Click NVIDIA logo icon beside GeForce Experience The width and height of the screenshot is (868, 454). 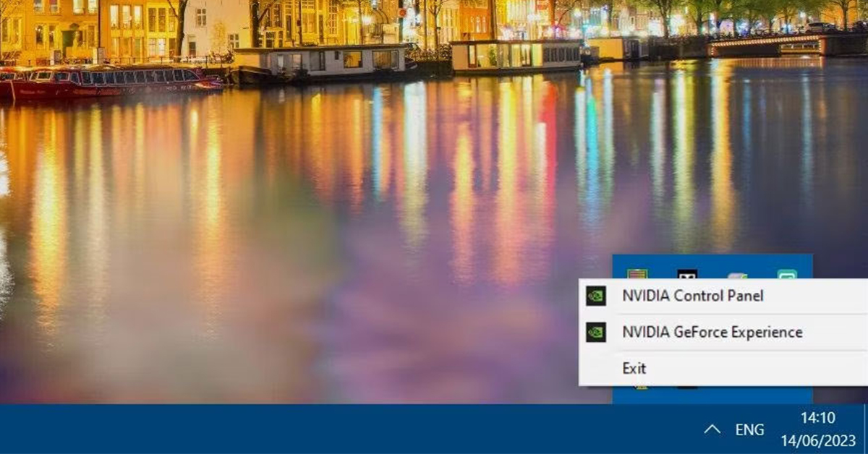pos(596,333)
